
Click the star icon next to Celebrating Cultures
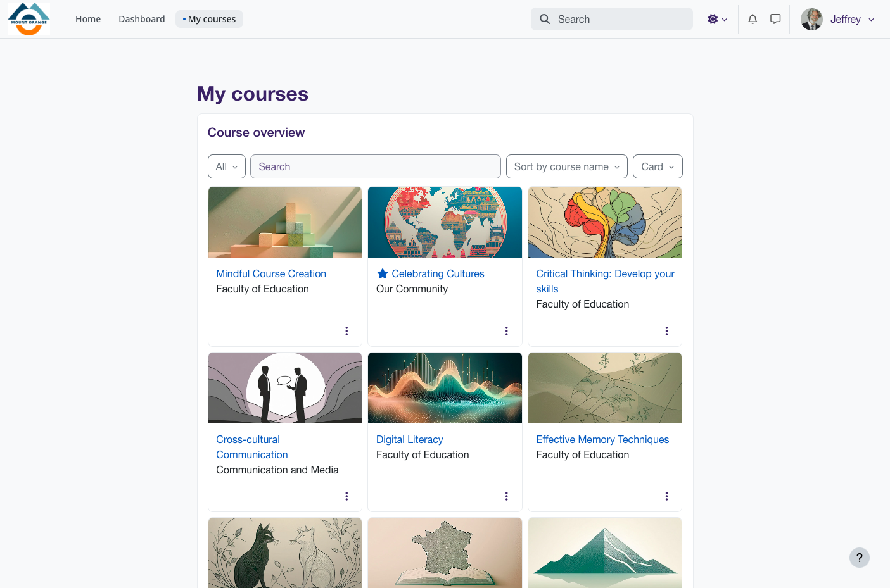(x=383, y=273)
